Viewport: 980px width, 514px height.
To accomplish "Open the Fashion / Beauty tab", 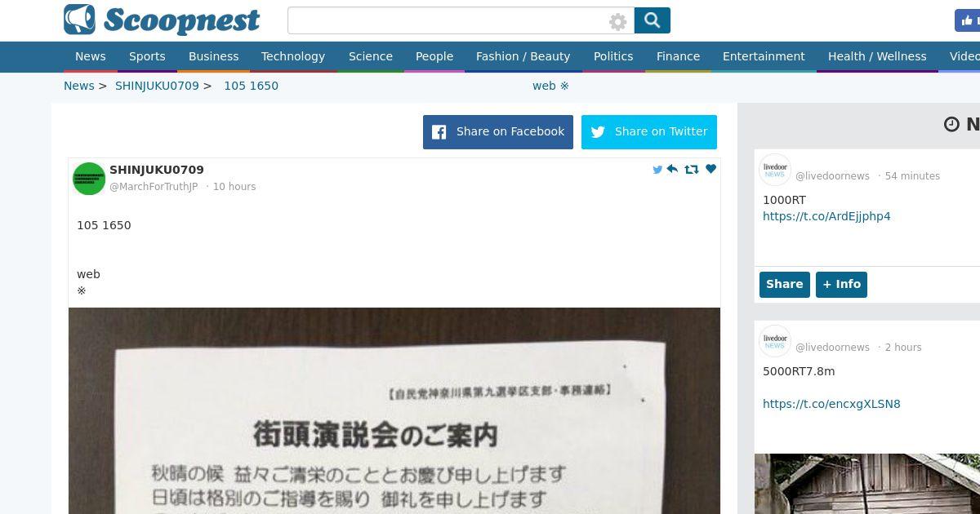I will [x=523, y=56].
